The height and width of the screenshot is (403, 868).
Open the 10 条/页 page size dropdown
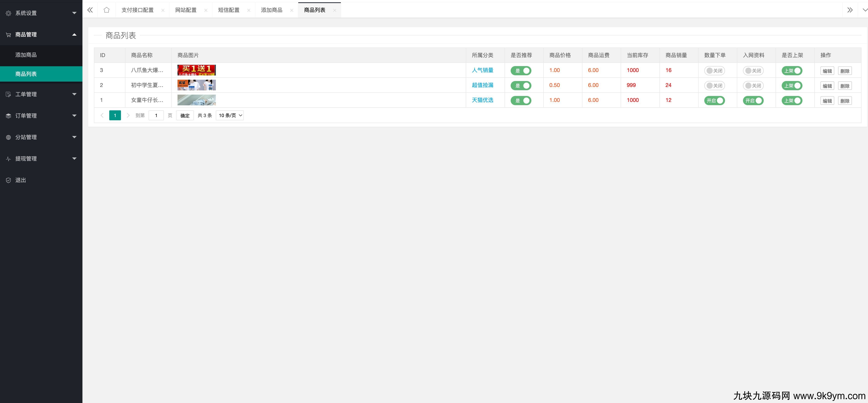point(230,115)
